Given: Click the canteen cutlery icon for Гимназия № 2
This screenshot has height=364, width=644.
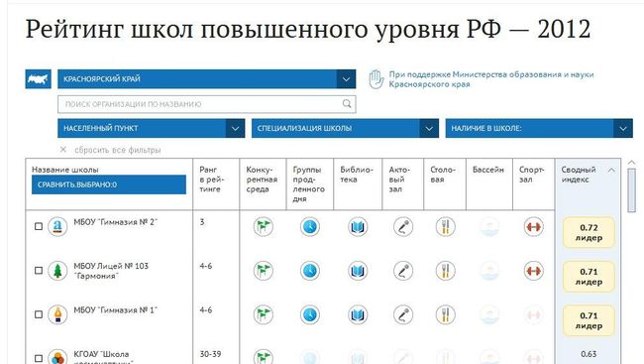Looking at the screenshot, I should coord(445,226).
